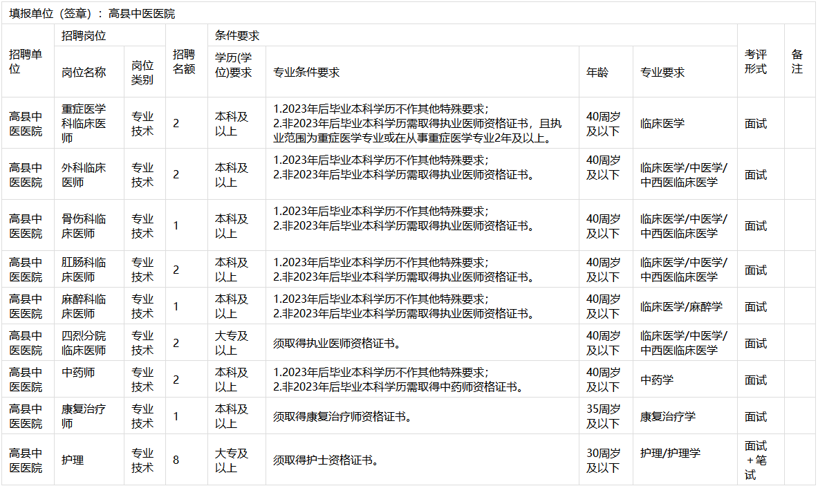Select the 麻醉科临床医师 position cell
Screen dimensions: 818x504
[x=84, y=306]
